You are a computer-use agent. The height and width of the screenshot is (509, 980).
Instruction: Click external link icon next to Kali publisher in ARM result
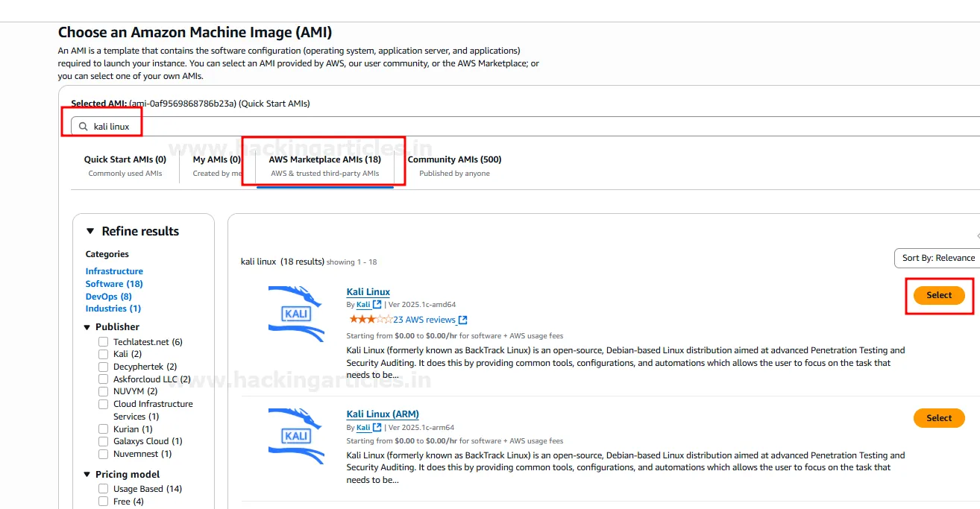point(377,428)
